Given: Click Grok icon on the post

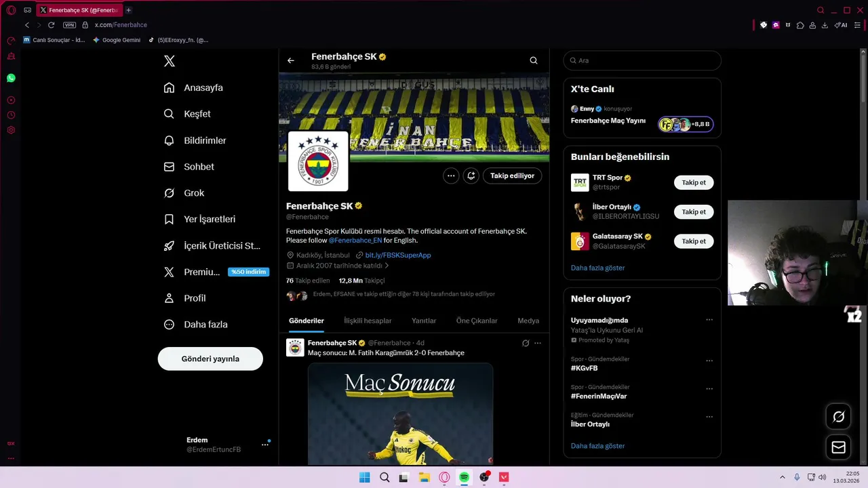Looking at the screenshot, I should 526,343.
